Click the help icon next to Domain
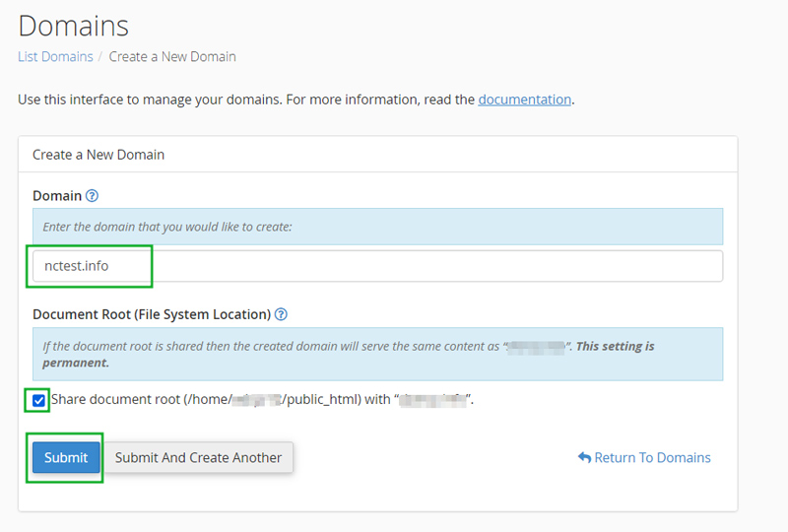The height and width of the screenshot is (532, 788). click(x=93, y=196)
